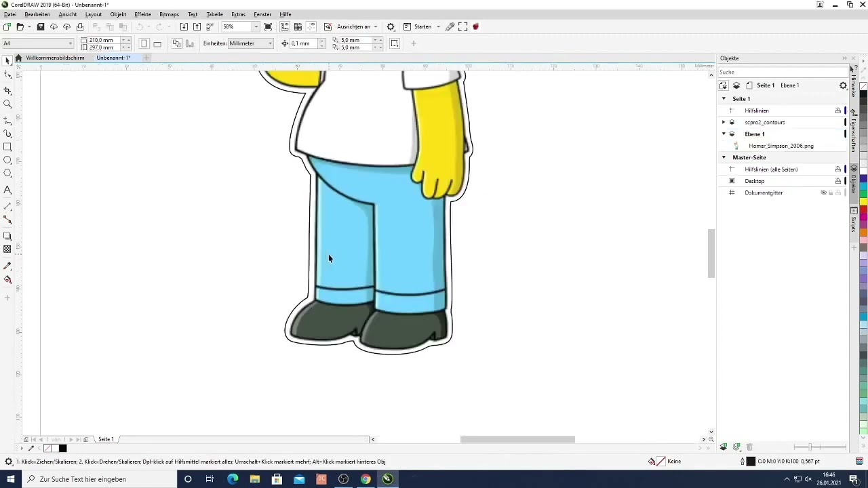Expand the scpro2_contours layer

point(724,122)
